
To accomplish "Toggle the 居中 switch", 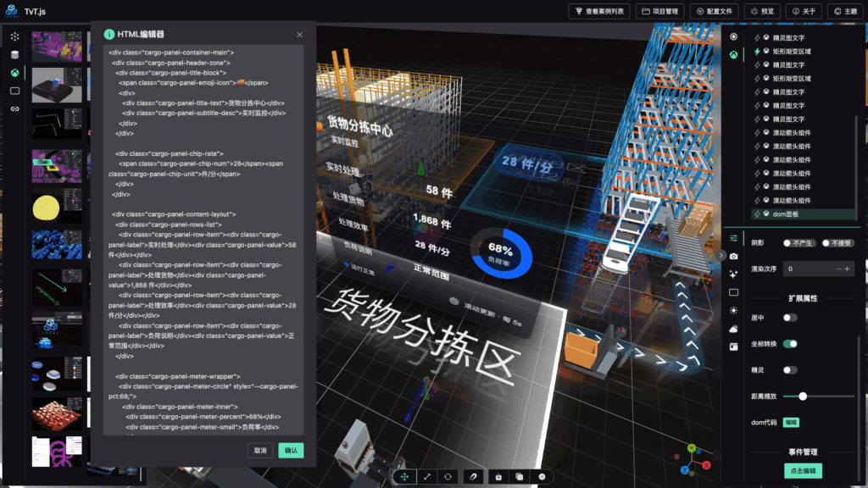I will [789, 318].
